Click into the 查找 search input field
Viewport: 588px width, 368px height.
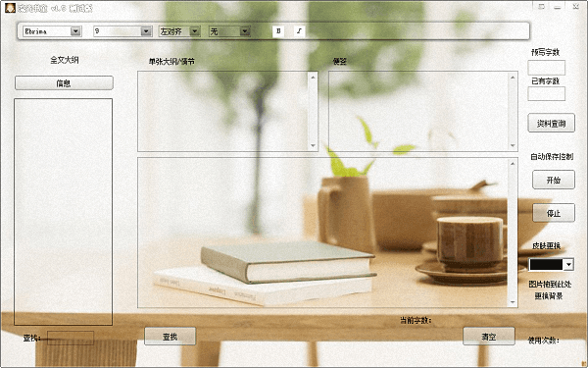tap(71, 338)
